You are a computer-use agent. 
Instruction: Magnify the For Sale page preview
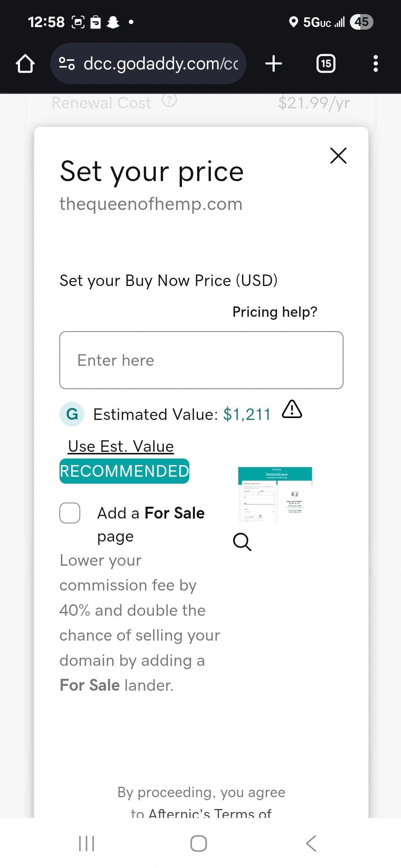point(242,542)
